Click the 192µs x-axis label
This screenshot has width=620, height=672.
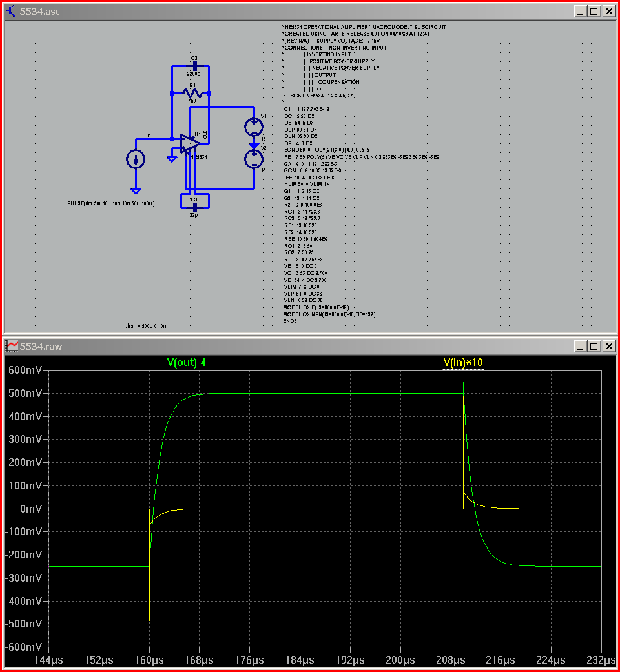click(350, 660)
